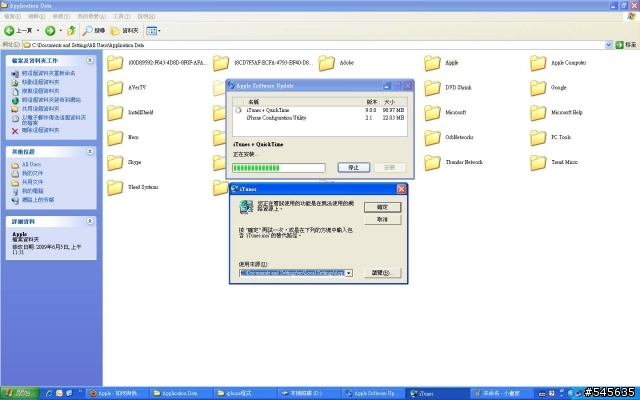
Task: Open All Users link in Other Places
Action: [31, 164]
